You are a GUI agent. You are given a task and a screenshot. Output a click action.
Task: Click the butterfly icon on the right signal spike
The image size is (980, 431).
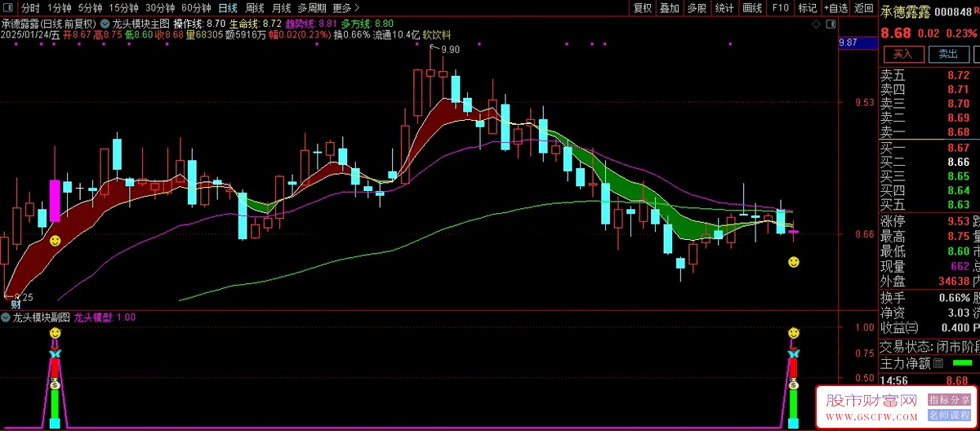792,353
